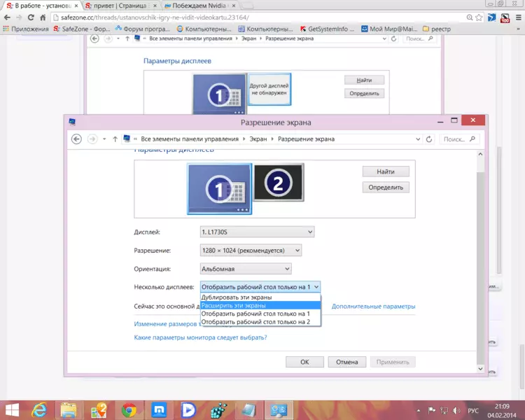Click the dialog's back arrow button
Viewport: 525px width, 420px height.
(77, 139)
